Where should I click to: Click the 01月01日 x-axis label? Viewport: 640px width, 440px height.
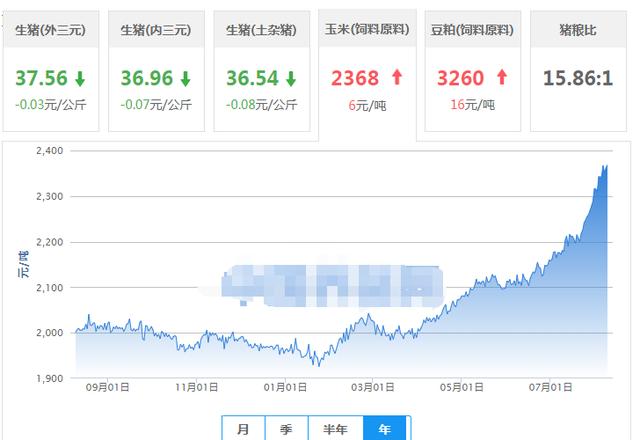tap(285, 387)
